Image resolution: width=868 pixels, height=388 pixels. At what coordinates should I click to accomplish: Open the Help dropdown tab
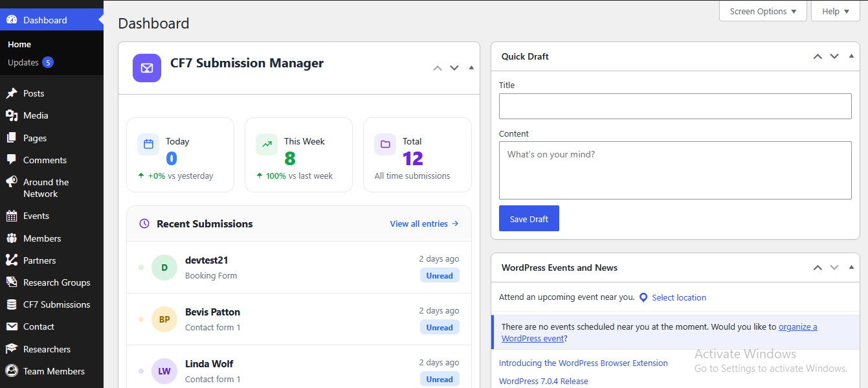click(x=836, y=11)
